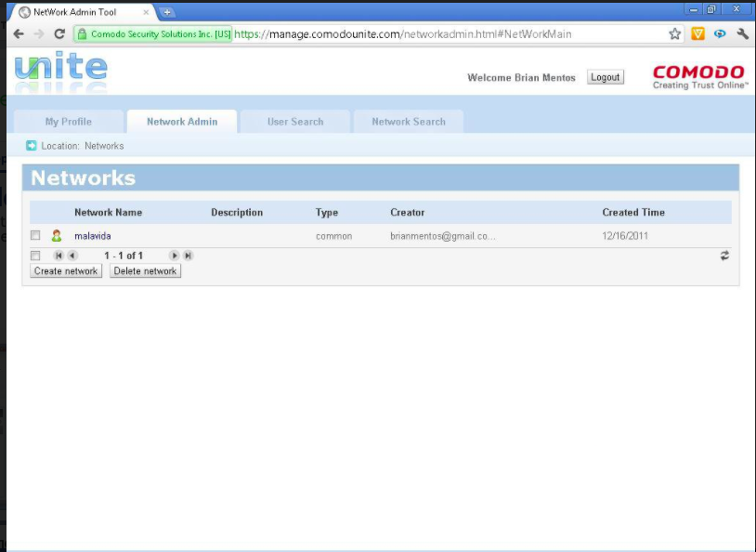Click the Creator column header
Image resolution: width=756 pixels, height=552 pixels.
tap(408, 212)
